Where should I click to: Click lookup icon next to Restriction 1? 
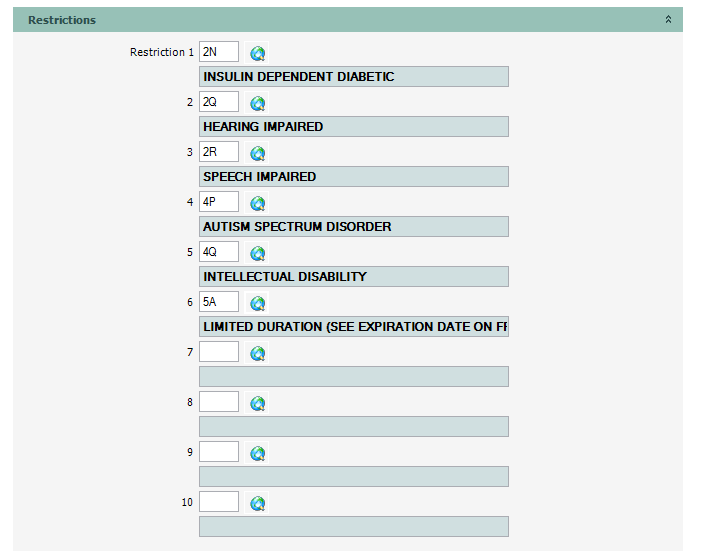click(257, 53)
